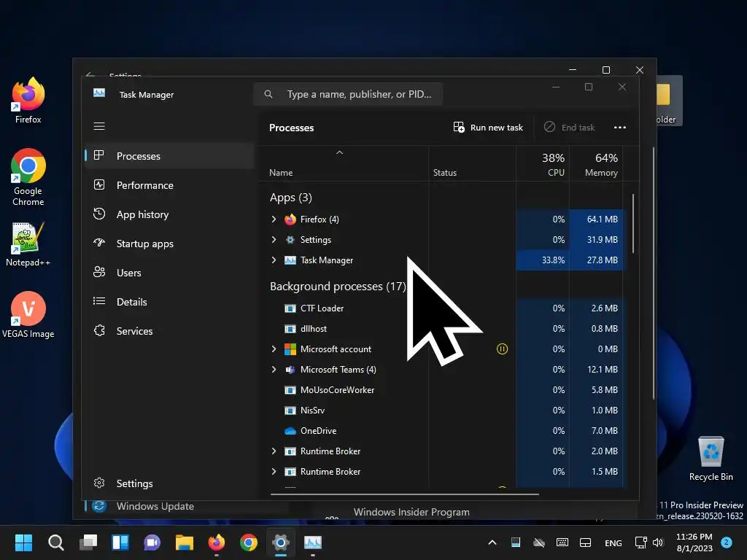
Task: Click the Name column sort arrow
Action: coord(340,152)
